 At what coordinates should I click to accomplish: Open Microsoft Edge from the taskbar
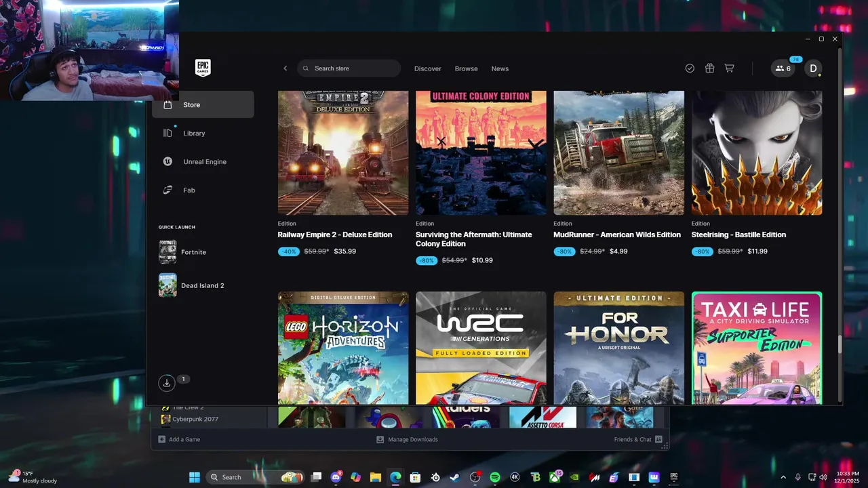395,477
